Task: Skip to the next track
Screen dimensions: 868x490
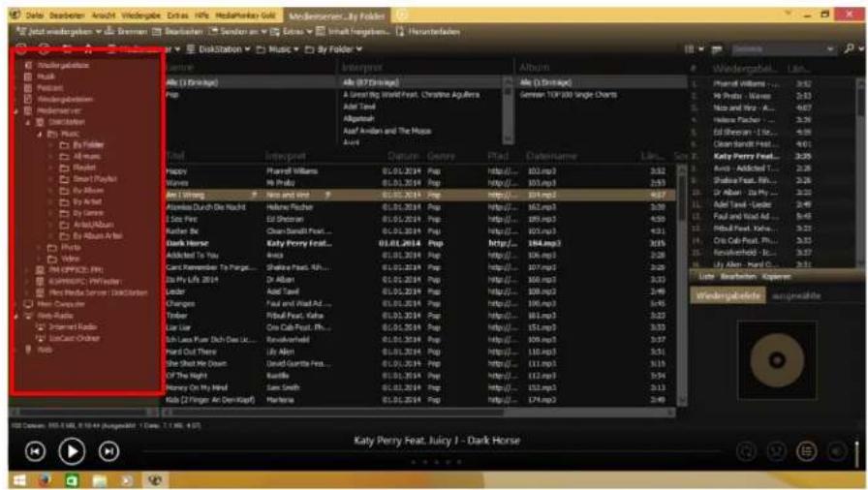Action: click(108, 451)
